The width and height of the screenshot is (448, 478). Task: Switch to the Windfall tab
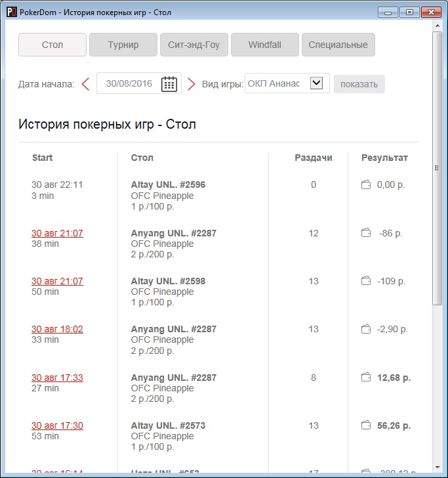click(264, 45)
